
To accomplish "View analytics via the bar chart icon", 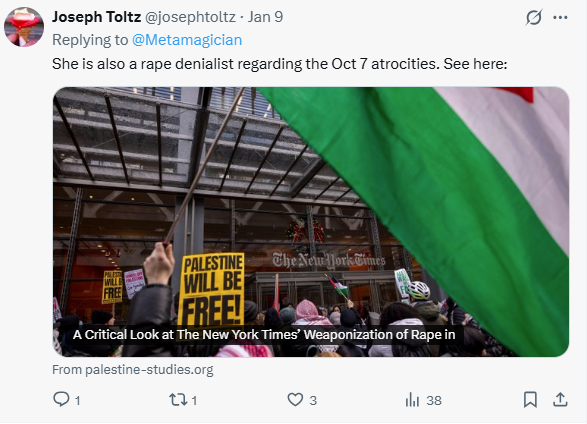I will (412, 400).
